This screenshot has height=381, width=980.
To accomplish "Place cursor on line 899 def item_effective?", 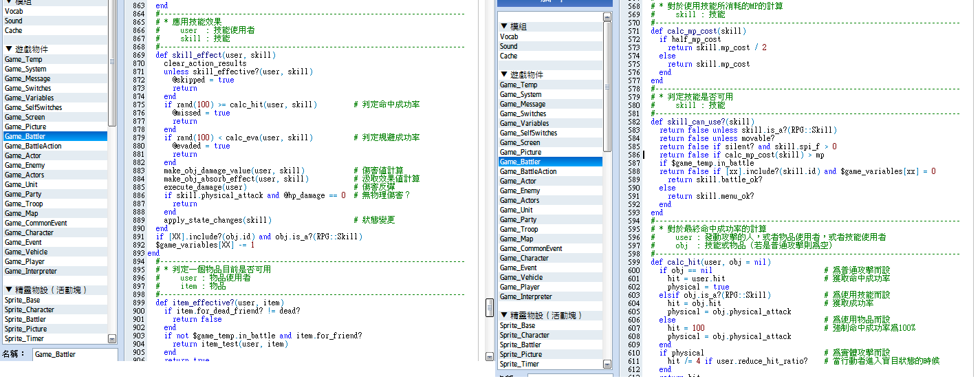I will (x=219, y=303).
